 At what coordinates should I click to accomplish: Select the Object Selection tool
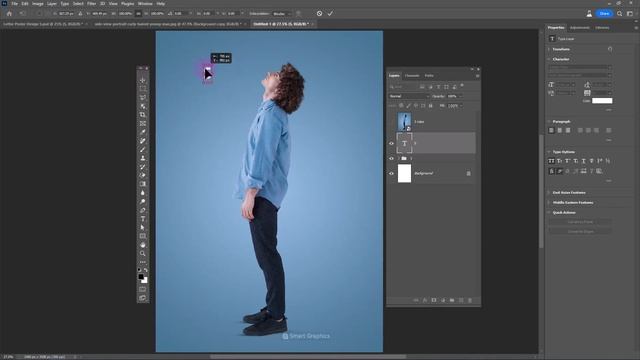pos(142,106)
